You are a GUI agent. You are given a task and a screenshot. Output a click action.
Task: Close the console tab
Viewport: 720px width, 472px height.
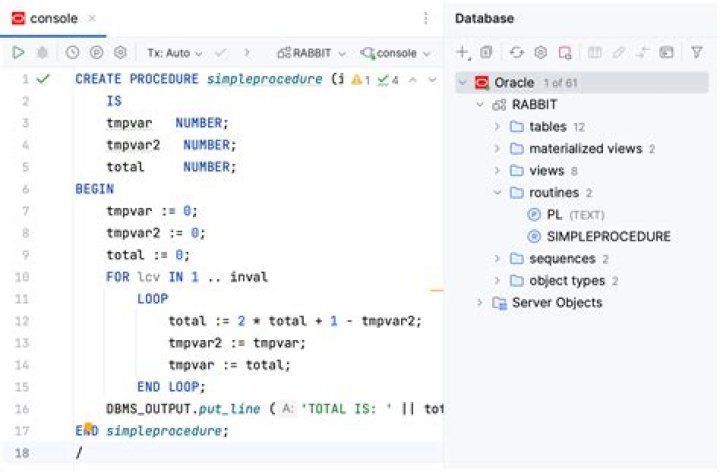91,18
